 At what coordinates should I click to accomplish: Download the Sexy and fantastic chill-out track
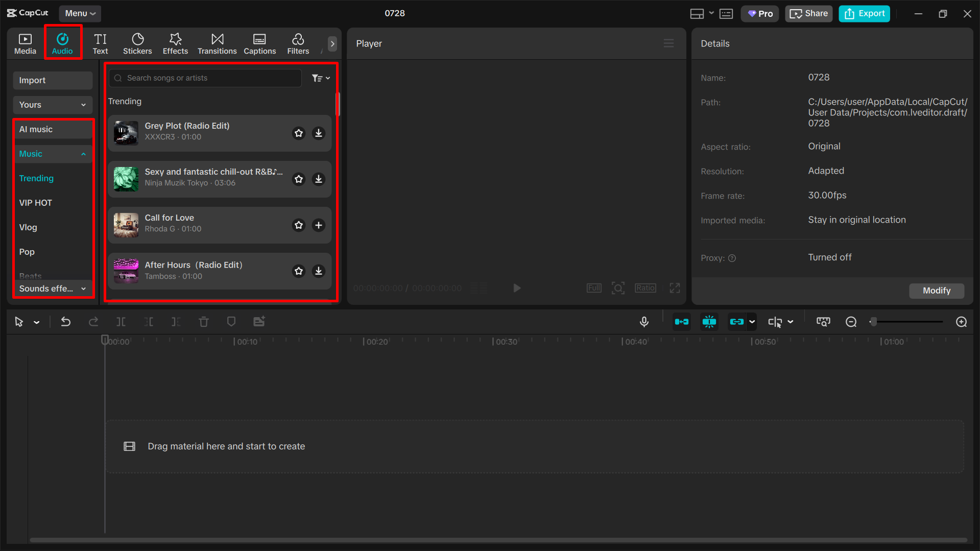[319, 179]
